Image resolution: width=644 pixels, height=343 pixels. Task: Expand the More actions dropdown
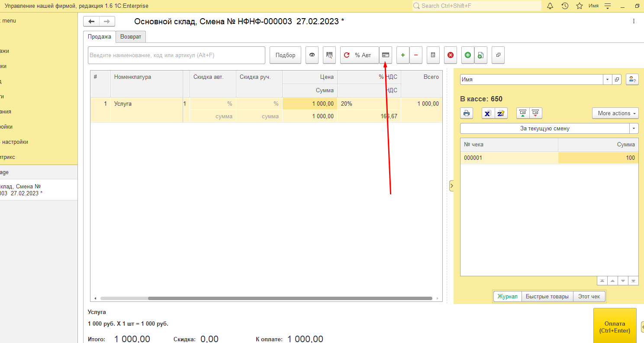pyautogui.click(x=615, y=113)
